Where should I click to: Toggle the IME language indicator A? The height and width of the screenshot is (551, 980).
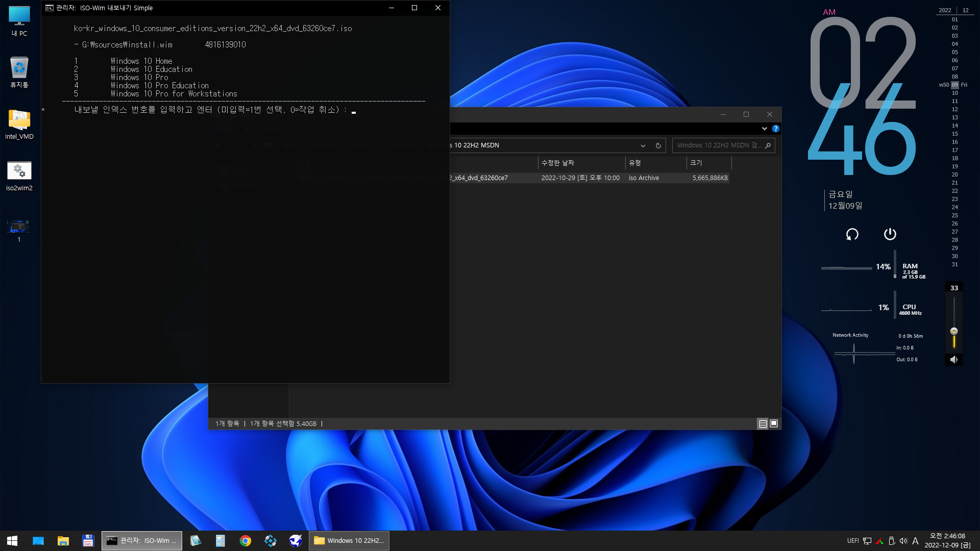(915, 541)
